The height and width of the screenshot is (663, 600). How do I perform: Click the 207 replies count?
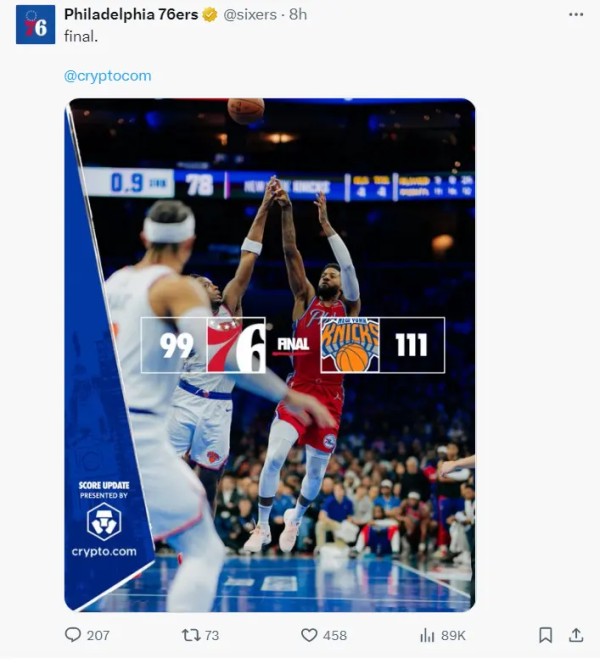tap(98, 636)
